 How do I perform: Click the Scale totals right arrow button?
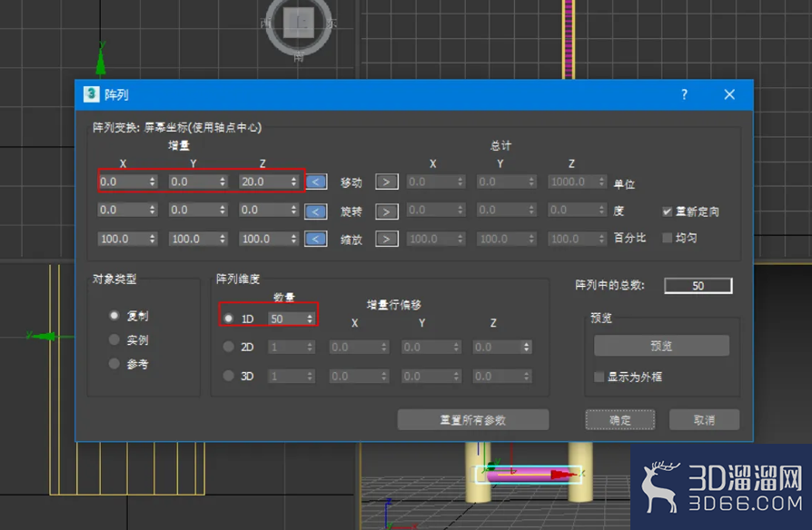[386, 239]
